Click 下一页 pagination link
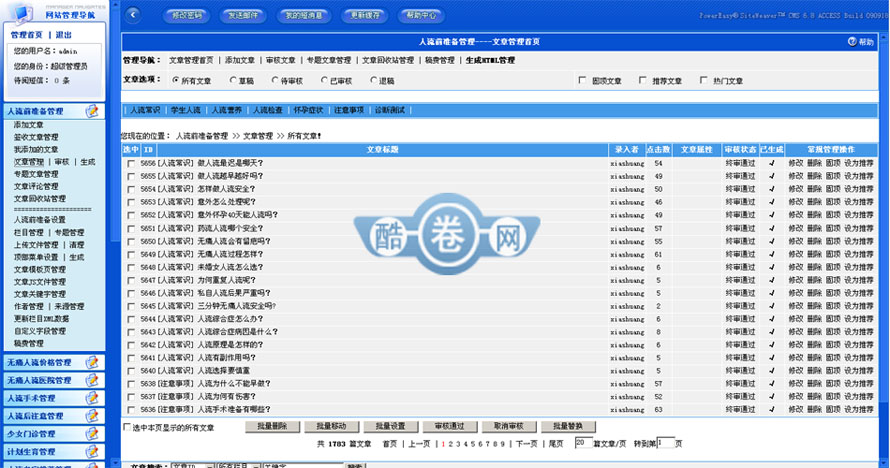The height and width of the screenshot is (468, 890). [526, 444]
